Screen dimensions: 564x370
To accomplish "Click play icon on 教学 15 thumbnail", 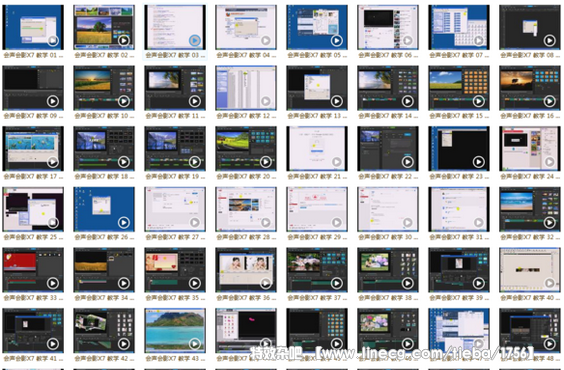I will [479, 101].
